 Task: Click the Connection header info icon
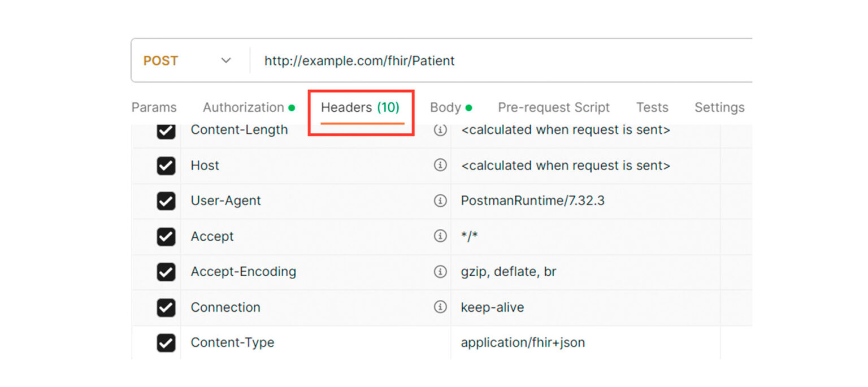tap(440, 307)
